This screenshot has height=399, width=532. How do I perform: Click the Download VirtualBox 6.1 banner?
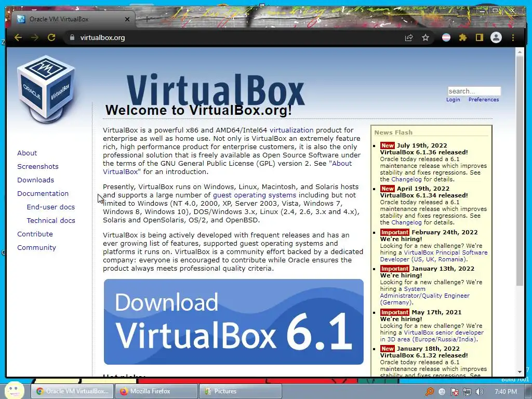(x=233, y=322)
